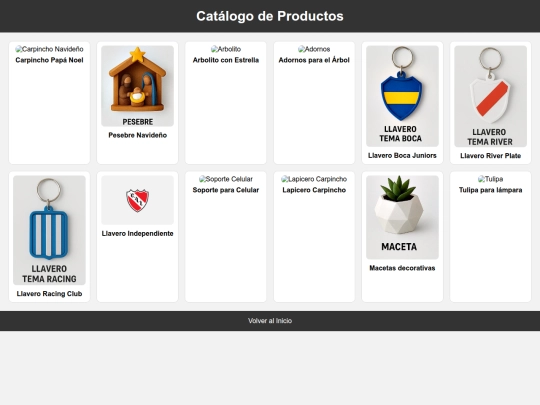Click the Macetas decorativas label
The image size is (540, 405).
click(x=402, y=268)
